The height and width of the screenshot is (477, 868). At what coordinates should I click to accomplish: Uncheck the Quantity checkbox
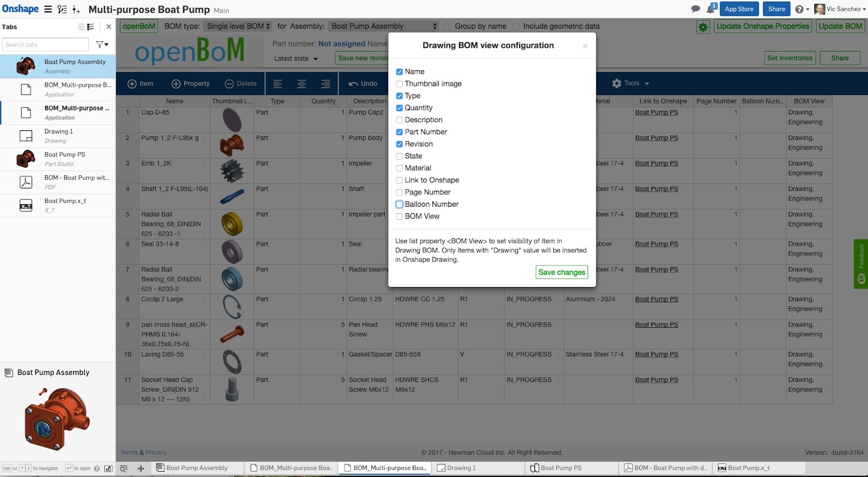(x=399, y=108)
